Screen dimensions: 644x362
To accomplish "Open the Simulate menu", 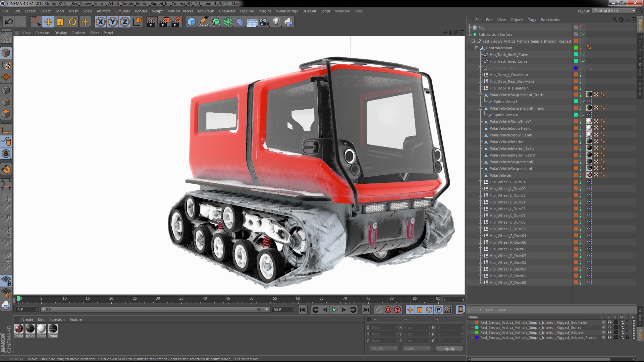I will click(x=122, y=11).
